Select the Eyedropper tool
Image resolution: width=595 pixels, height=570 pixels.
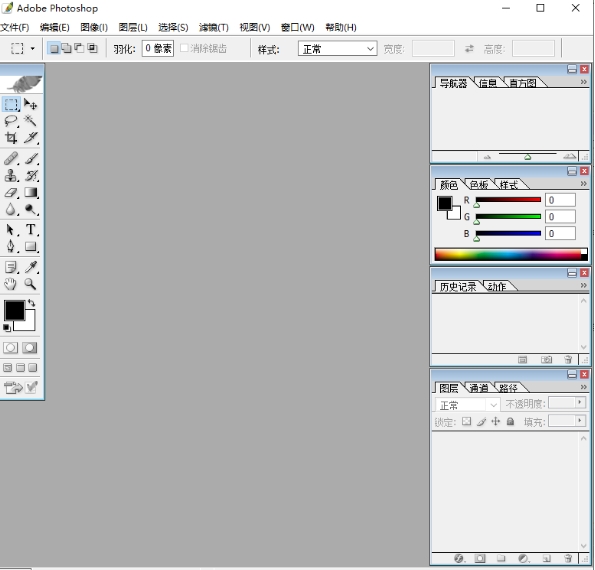point(31,267)
